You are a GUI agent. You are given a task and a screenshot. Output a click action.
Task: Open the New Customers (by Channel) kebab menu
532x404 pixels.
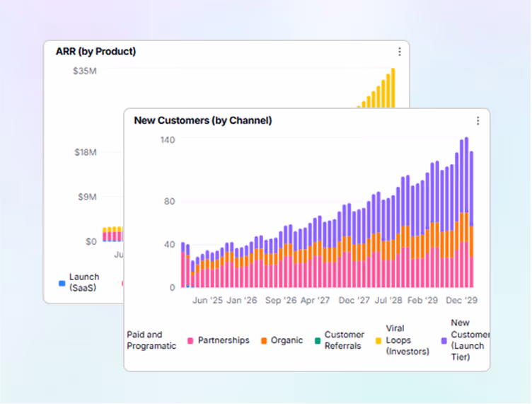tap(478, 121)
